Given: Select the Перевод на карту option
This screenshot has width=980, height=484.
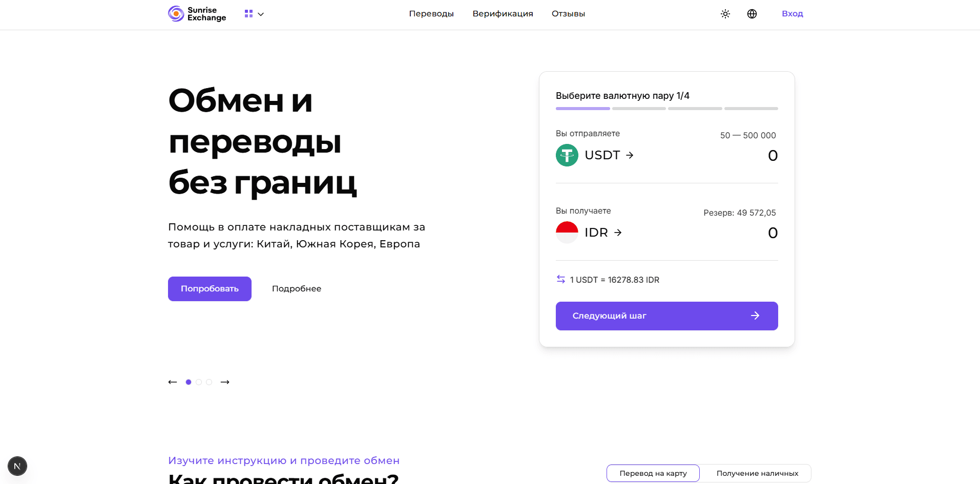Looking at the screenshot, I should point(653,473).
